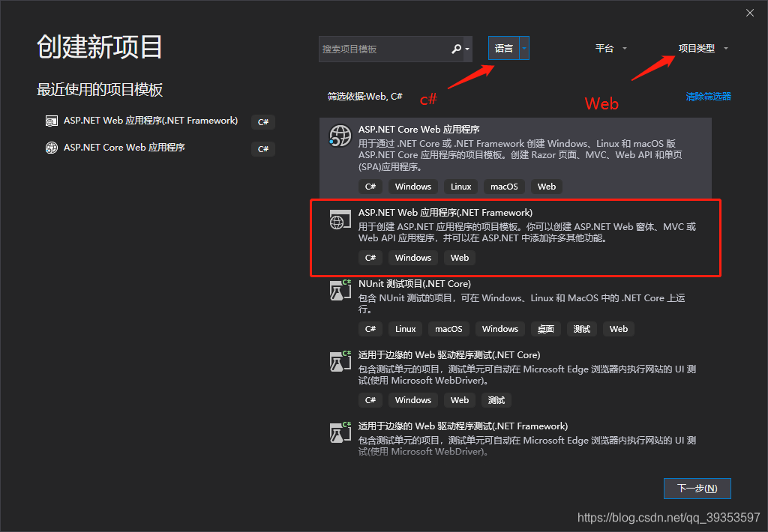This screenshot has height=532, width=768.
Task: Click C# tag under ASP.NET Core Web template
Action: click(x=370, y=187)
